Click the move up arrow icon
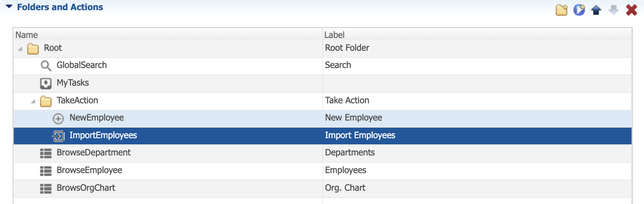The height and width of the screenshot is (204, 644). click(x=596, y=10)
